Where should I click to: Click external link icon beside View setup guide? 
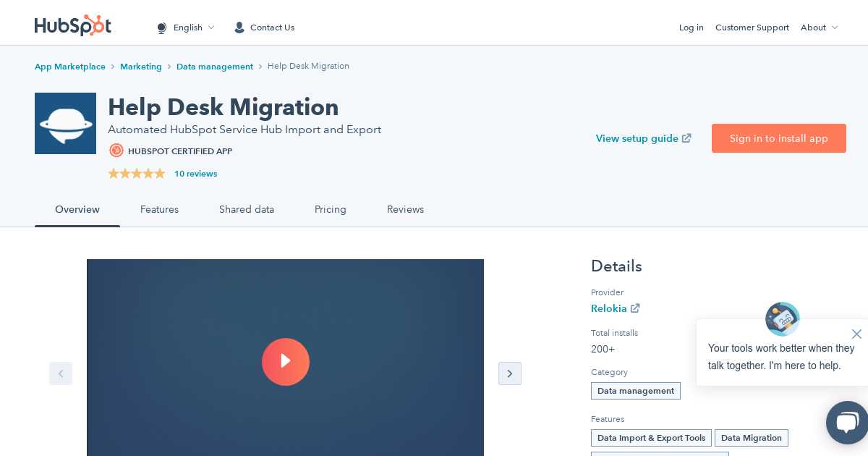pyautogui.click(x=686, y=138)
